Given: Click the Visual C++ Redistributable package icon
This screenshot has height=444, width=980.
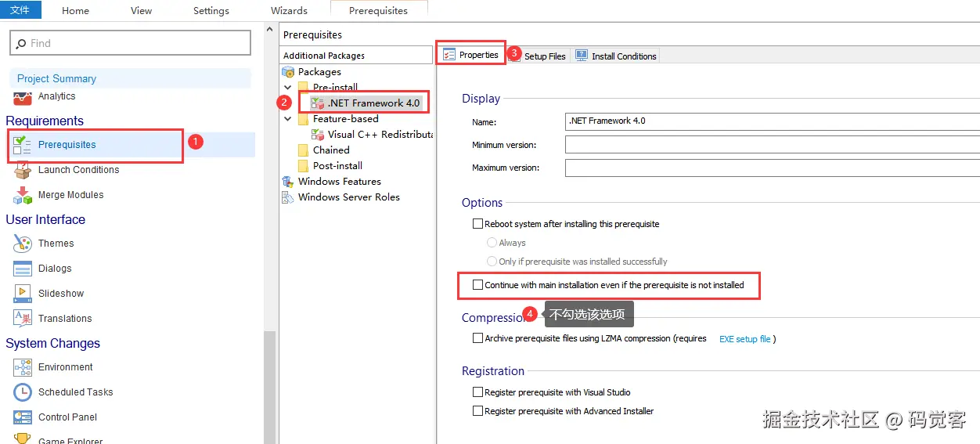Looking at the screenshot, I should (x=318, y=135).
